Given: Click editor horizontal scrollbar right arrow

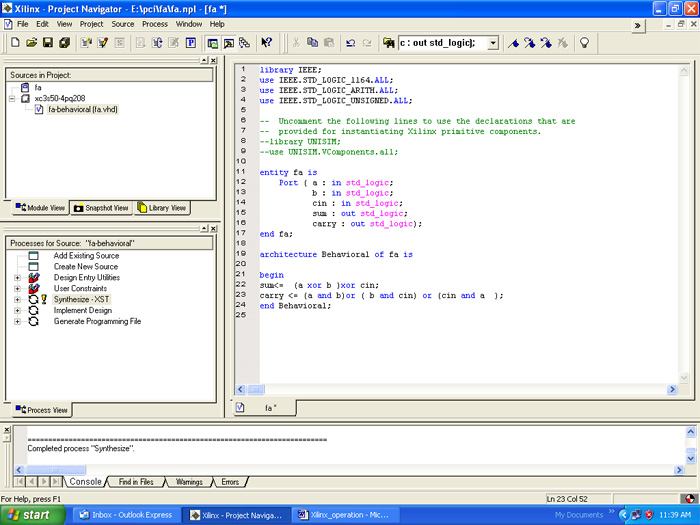Looking at the screenshot, I should coord(672,389).
